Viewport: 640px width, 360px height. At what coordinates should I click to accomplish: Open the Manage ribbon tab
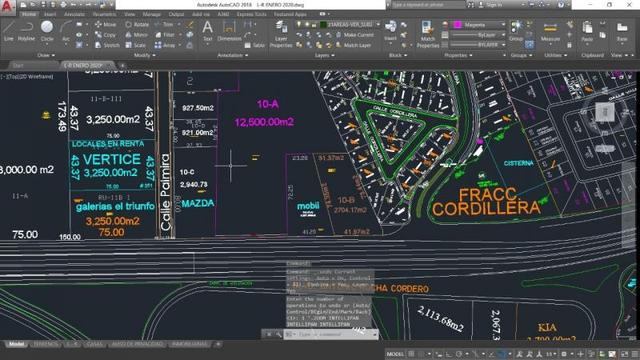(x=151, y=14)
